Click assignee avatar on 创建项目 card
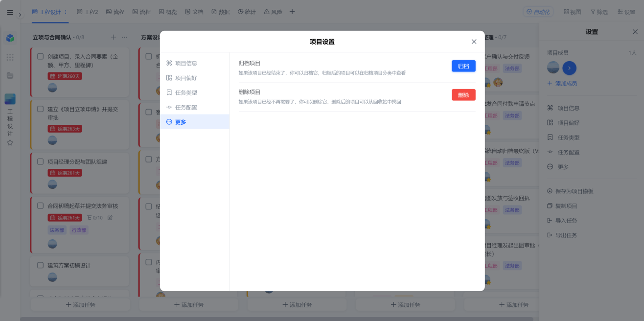 click(x=52, y=88)
